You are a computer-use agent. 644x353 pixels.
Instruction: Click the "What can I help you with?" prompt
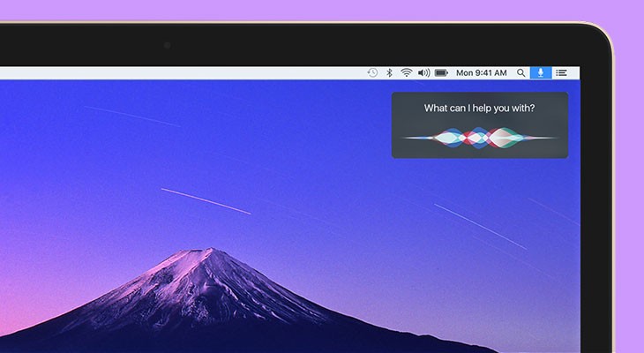click(479, 109)
